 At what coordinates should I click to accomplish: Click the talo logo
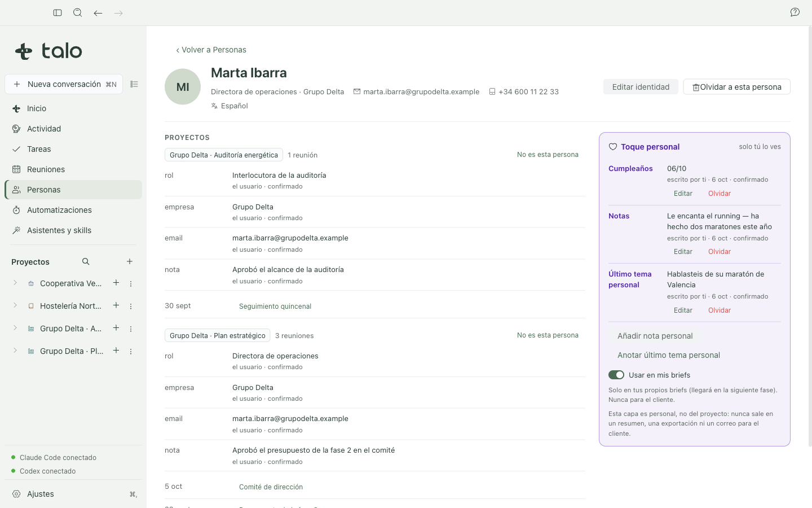48,51
